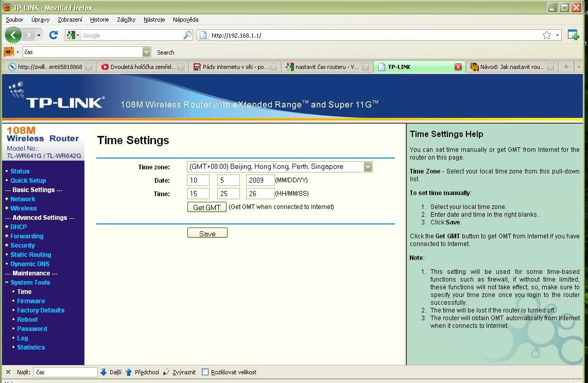This screenshot has width=588, height=383.
Task: Save the time settings
Action: click(207, 234)
